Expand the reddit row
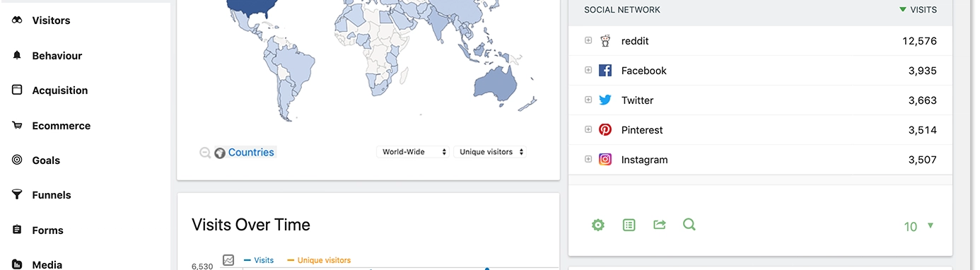 588,41
